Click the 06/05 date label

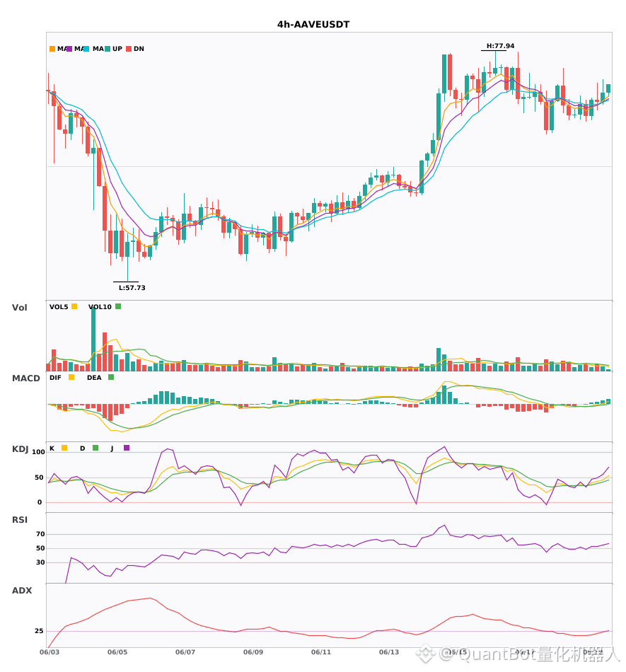click(x=117, y=652)
